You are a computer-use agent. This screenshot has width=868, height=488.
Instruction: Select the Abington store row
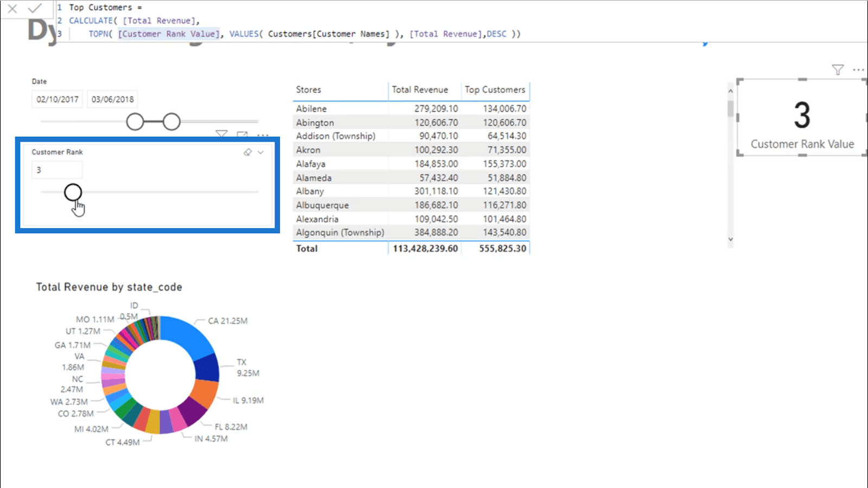pos(411,123)
